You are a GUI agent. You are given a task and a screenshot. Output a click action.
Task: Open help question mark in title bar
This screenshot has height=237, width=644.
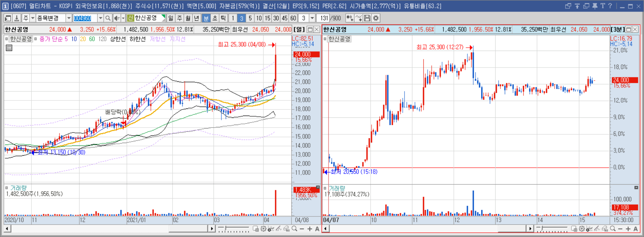coord(610,6)
